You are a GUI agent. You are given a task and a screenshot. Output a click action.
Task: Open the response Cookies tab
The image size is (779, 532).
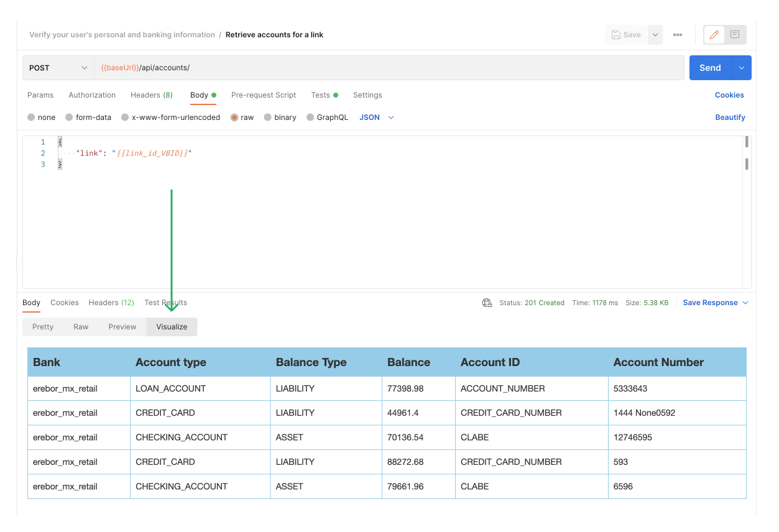click(65, 303)
